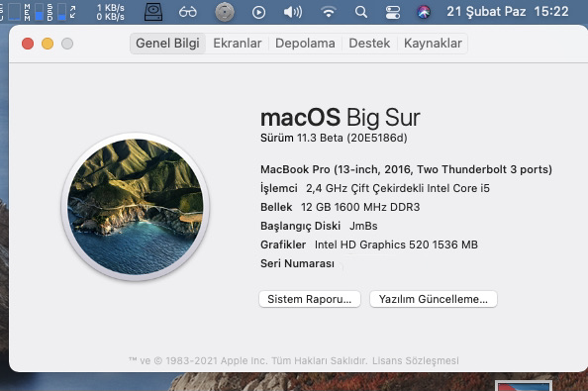
Task: Click the Başlangıç Diski JmBs line
Action: (319, 226)
